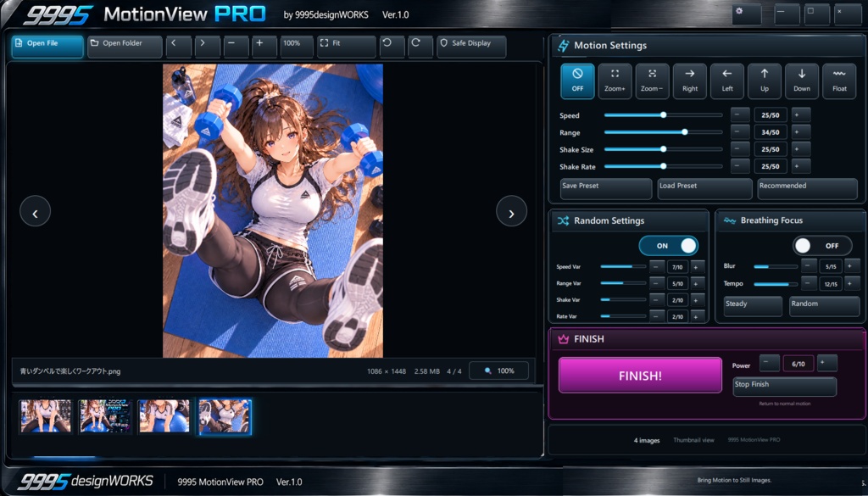The width and height of the screenshot is (868, 496).
Task: Increase Speed Var value
Action: 698,267
